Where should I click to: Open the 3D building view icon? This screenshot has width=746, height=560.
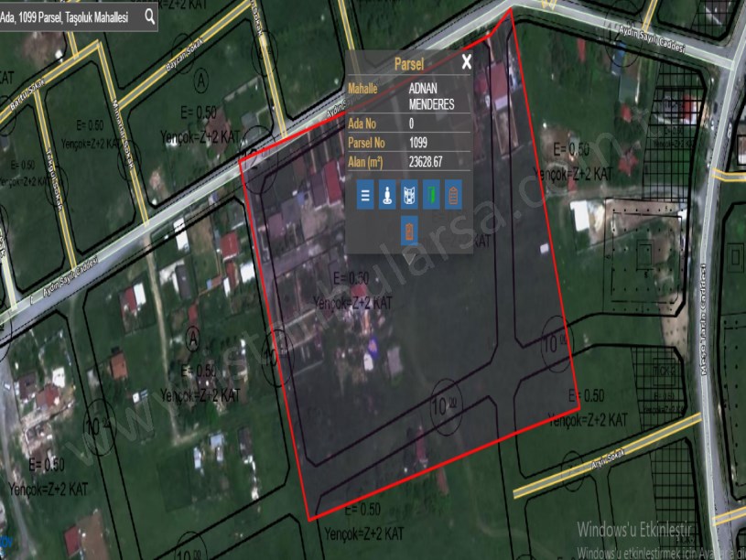click(410, 194)
